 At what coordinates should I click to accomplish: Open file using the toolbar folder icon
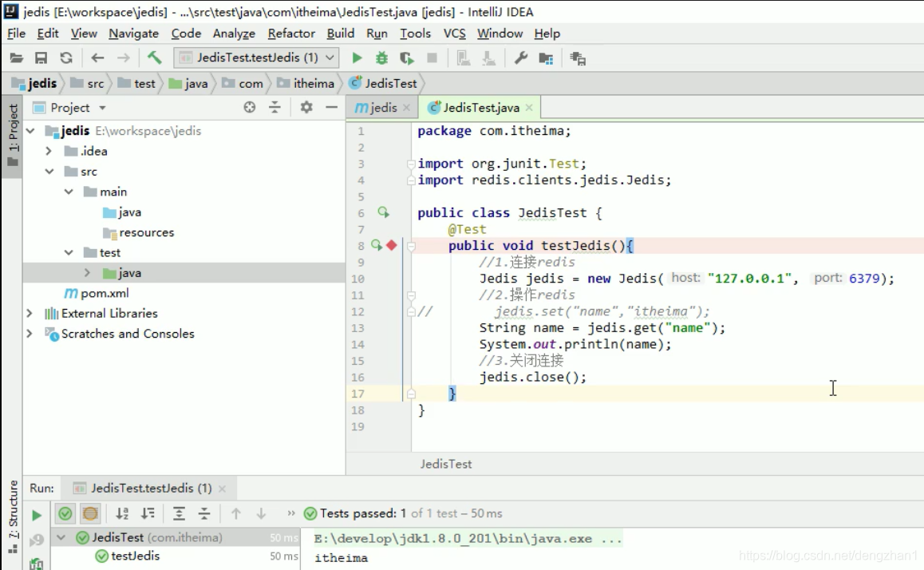click(17, 57)
